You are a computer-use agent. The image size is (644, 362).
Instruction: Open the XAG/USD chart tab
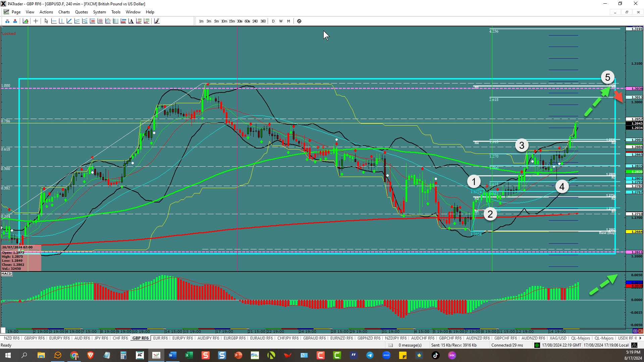pyautogui.click(x=558, y=338)
